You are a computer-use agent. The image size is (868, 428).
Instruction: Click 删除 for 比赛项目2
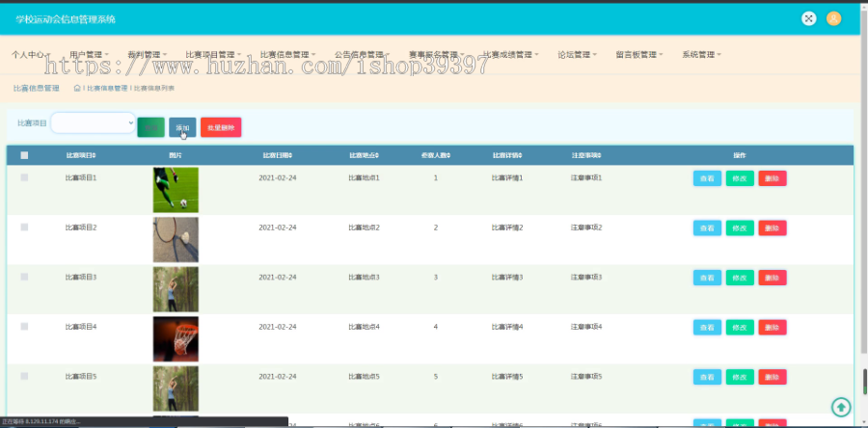(x=773, y=227)
